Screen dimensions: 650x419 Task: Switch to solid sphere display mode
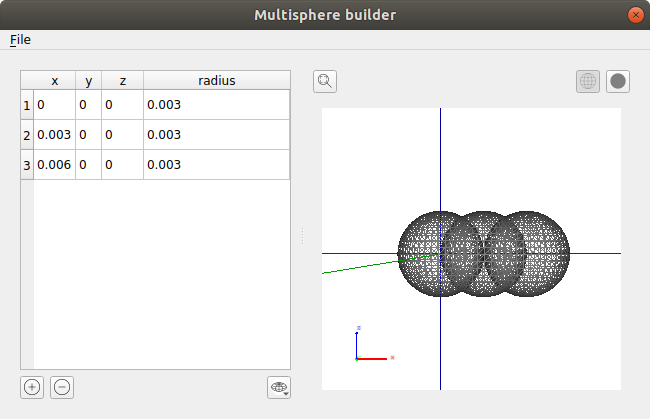(x=618, y=81)
